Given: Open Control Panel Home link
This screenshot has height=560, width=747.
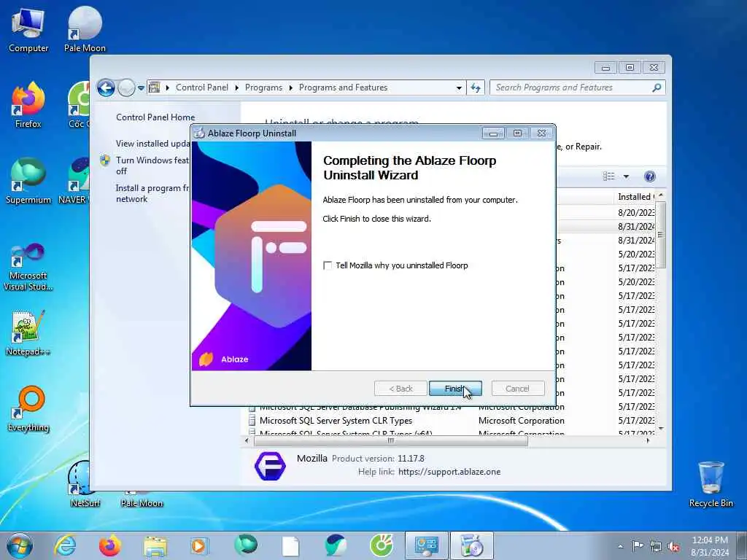Looking at the screenshot, I should (155, 117).
